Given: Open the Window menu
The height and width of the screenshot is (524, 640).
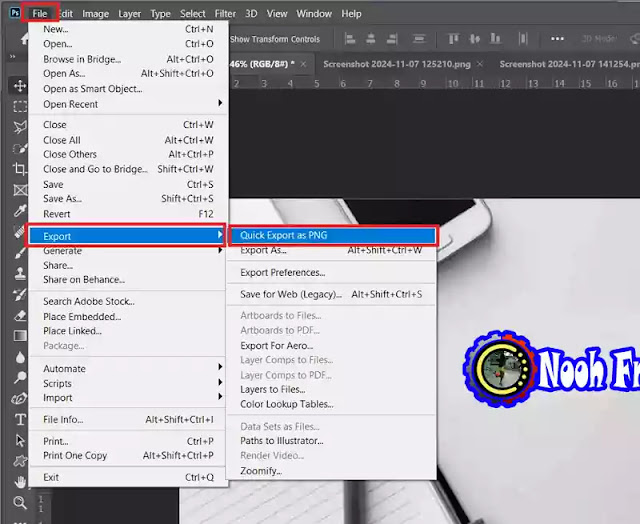Looking at the screenshot, I should pos(314,13).
